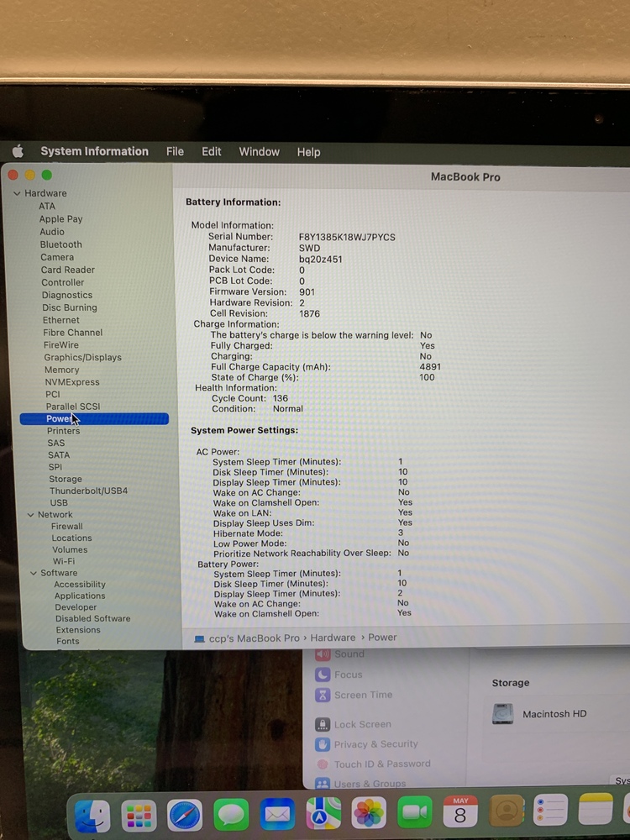This screenshot has width=630, height=840.
Task: Open Calendar app in Dock
Action: 460,811
